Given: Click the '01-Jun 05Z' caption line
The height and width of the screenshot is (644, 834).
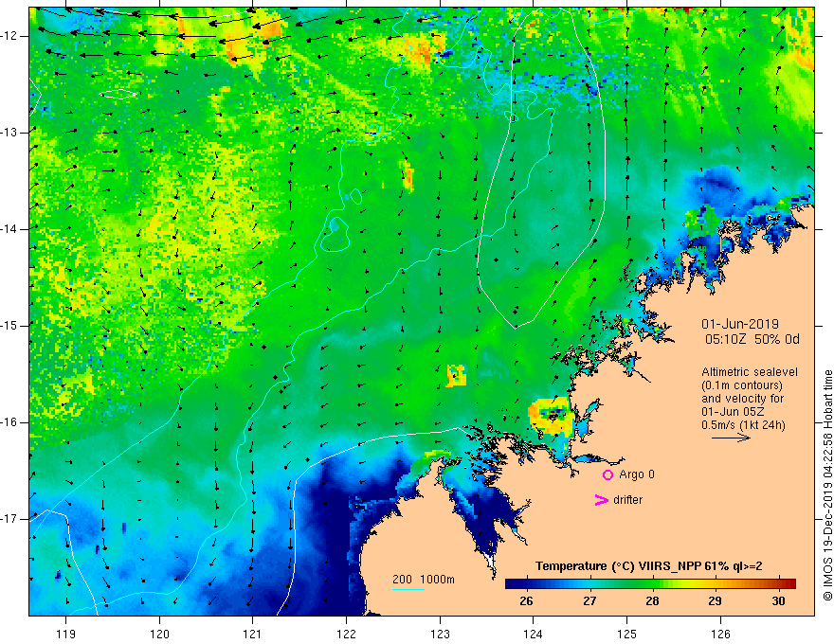Looking at the screenshot, I should point(733,412).
